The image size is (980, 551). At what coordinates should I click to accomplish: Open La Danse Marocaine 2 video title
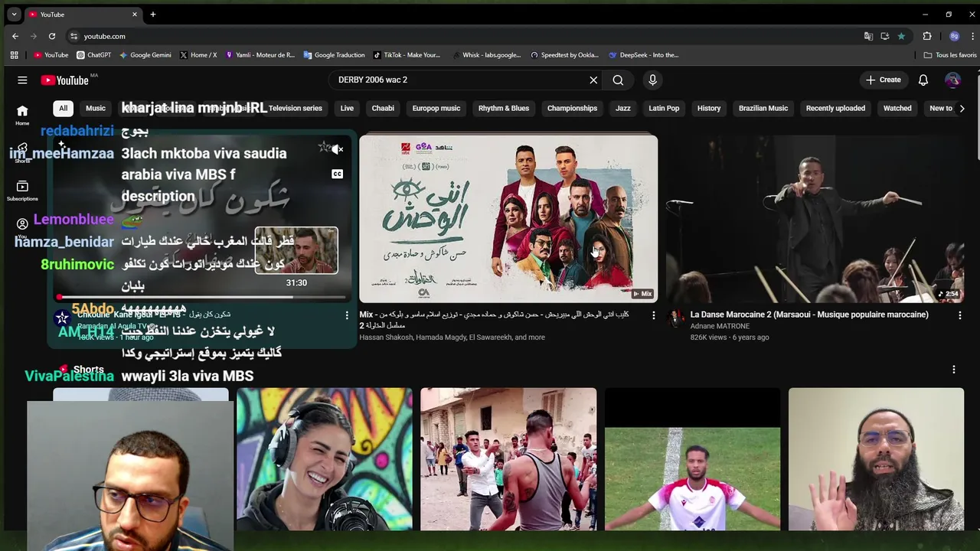(x=809, y=315)
